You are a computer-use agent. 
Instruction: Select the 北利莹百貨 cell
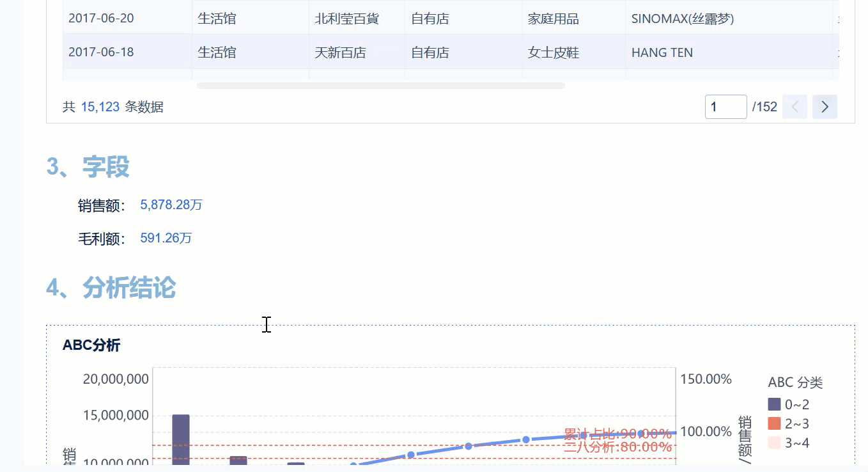coord(357,19)
